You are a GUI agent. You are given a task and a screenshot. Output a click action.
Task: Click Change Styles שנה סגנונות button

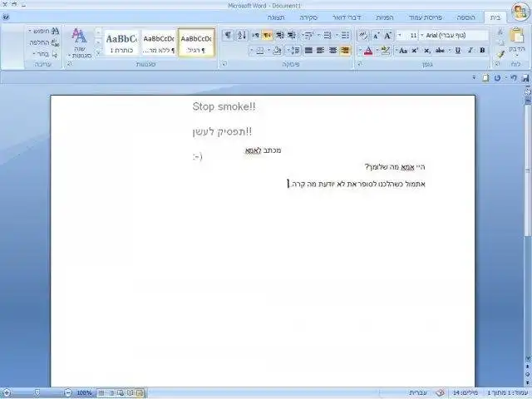(80, 43)
